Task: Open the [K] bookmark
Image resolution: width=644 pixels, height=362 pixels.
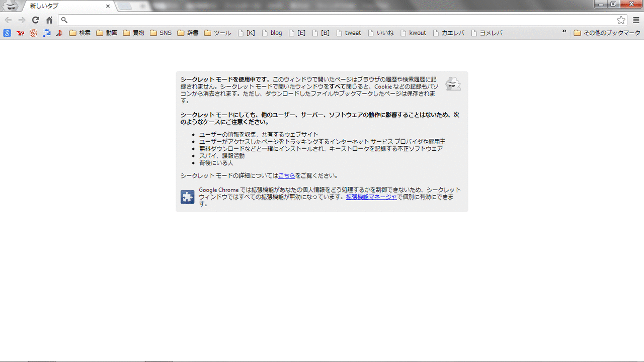Action: (x=247, y=33)
